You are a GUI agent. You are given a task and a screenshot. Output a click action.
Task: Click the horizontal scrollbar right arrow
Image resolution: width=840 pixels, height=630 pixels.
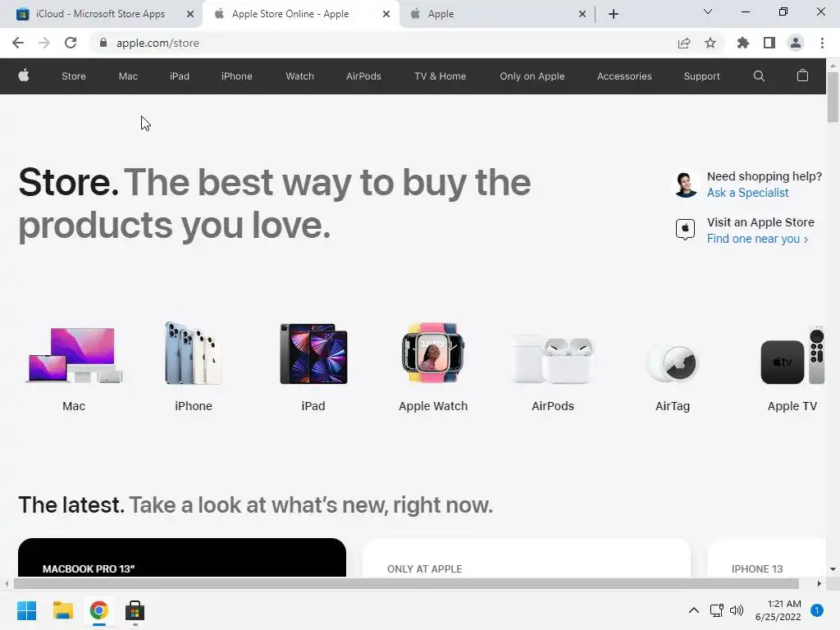(819, 583)
